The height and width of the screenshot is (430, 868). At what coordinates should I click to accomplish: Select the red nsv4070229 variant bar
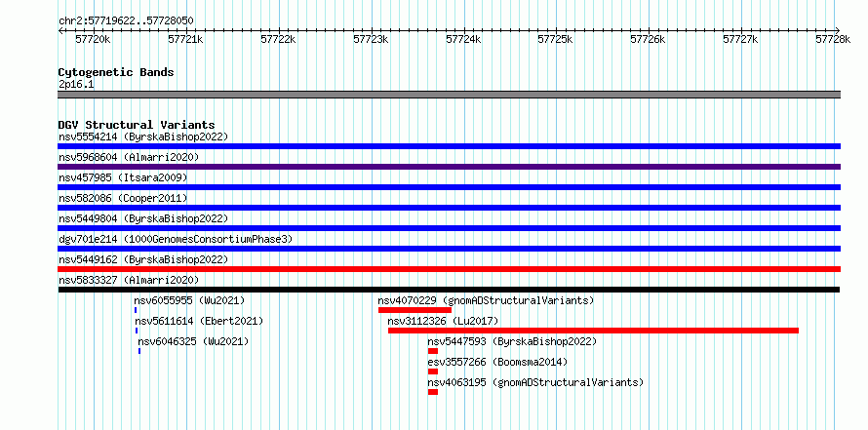pyautogui.click(x=415, y=310)
